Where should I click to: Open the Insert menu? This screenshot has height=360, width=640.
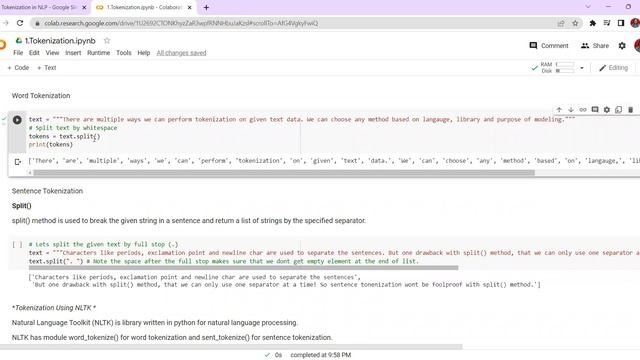[x=73, y=53]
